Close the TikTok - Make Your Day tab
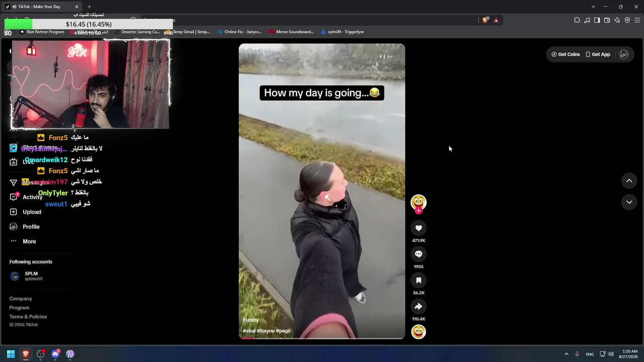The width and height of the screenshot is (644, 362). (x=77, y=7)
